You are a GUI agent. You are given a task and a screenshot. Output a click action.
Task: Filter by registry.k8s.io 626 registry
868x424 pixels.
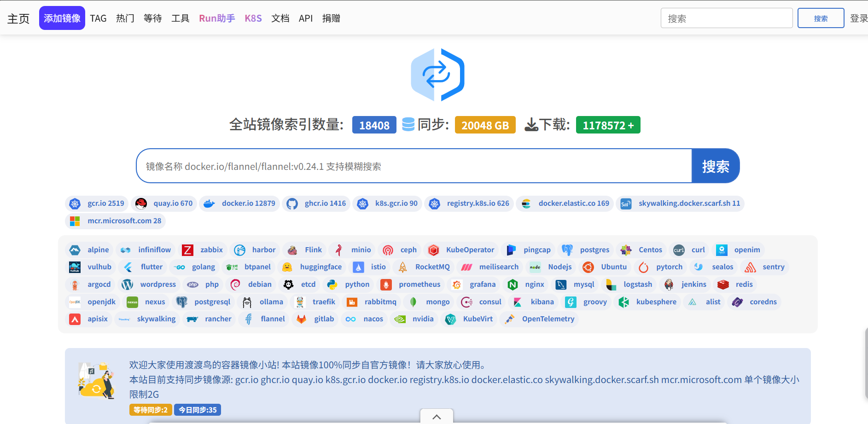click(x=469, y=203)
